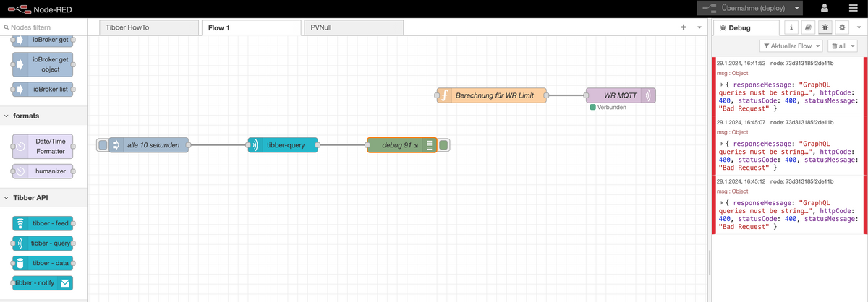Open the flow list dropdown arrow
This screenshot has width=868, height=302.
click(x=699, y=27)
